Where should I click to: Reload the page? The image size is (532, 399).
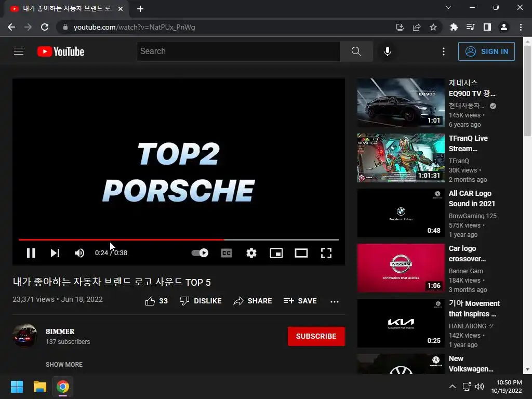point(45,27)
